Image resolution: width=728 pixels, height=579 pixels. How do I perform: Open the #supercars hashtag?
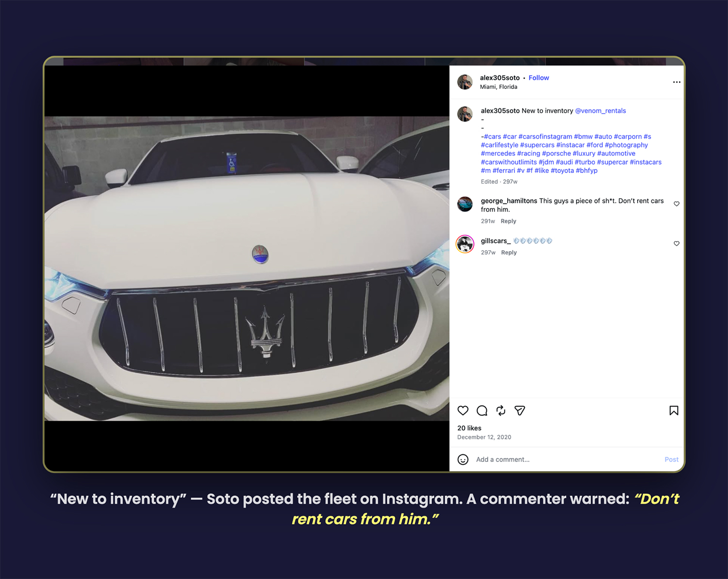coord(537,145)
